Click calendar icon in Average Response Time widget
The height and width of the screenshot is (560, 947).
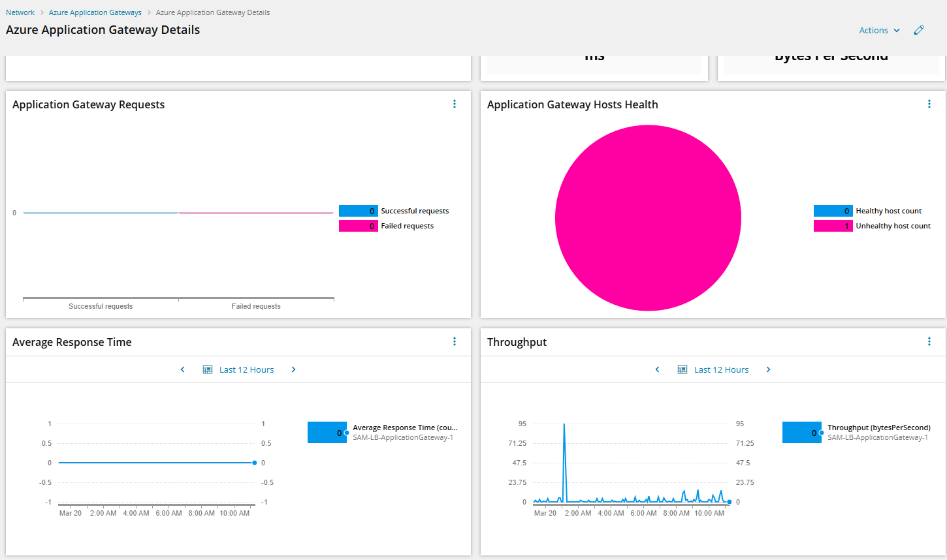(x=208, y=369)
